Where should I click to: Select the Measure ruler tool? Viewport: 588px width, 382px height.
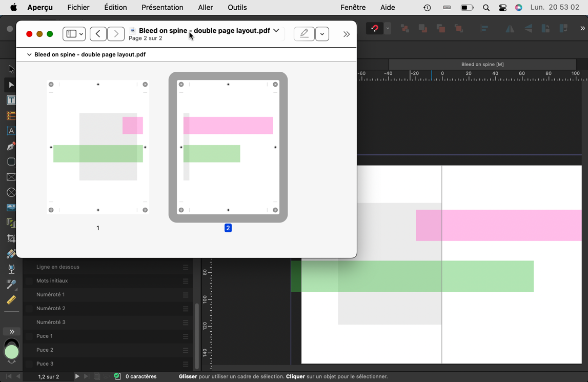pos(11,300)
